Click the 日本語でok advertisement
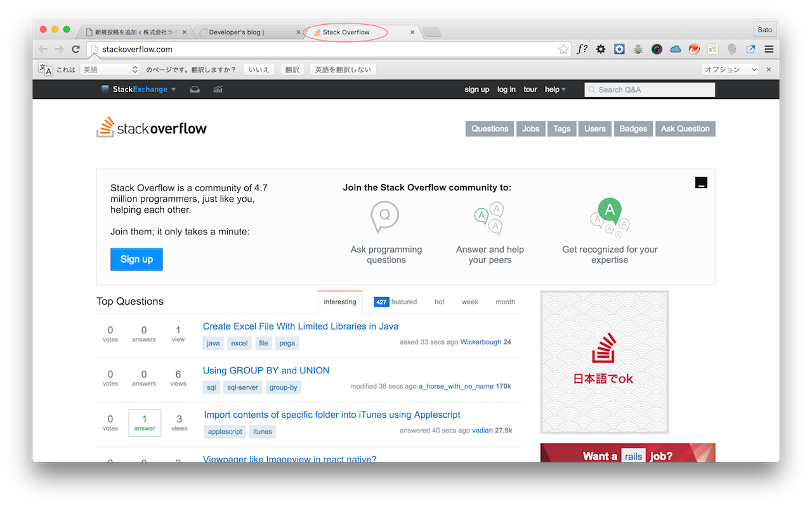Screen dimensions: 812x508 point(604,362)
